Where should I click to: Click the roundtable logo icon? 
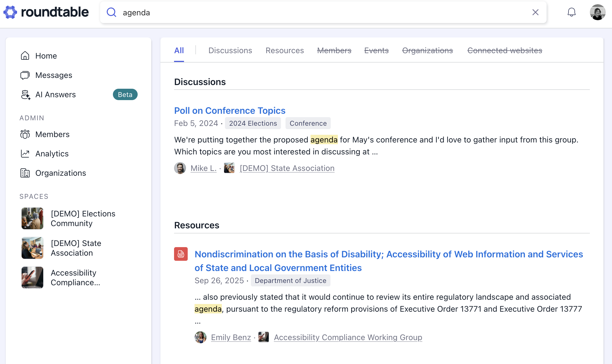[x=10, y=12]
